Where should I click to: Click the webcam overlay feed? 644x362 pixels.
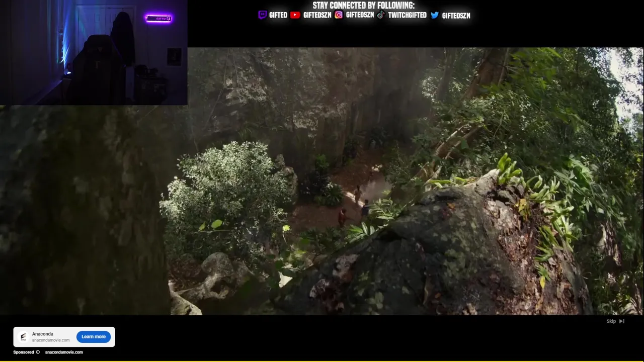click(x=94, y=52)
